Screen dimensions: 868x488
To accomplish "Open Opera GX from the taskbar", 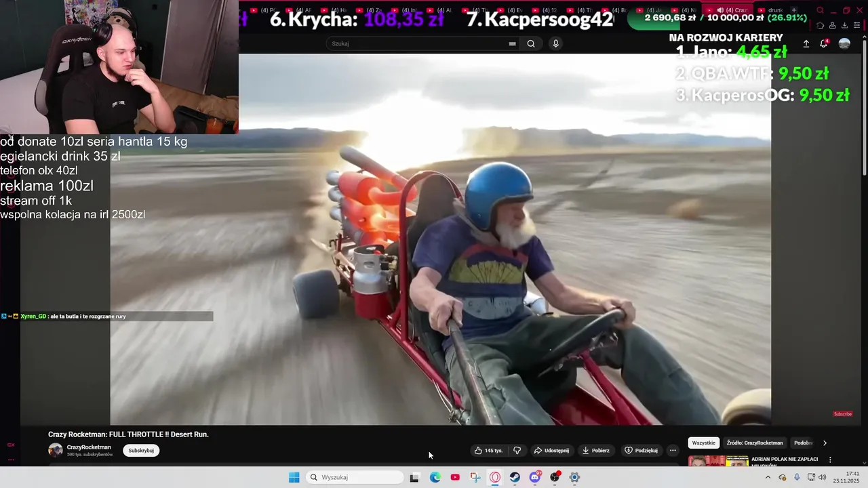I will pos(495,477).
